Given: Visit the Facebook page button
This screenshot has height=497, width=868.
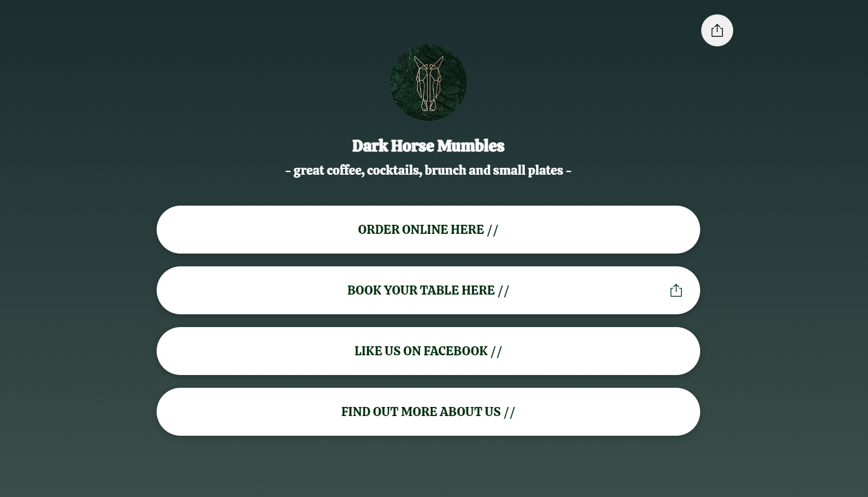Looking at the screenshot, I should tap(428, 351).
